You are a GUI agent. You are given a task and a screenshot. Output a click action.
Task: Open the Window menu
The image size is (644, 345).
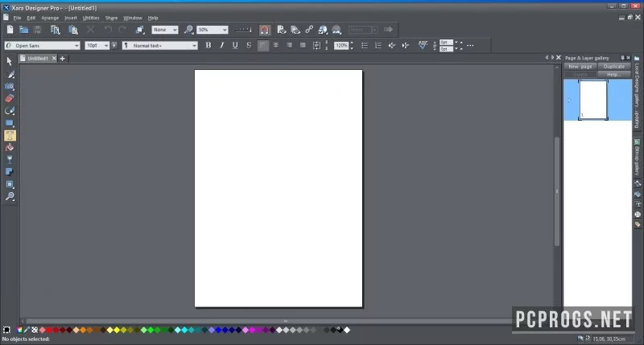[x=133, y=18]
